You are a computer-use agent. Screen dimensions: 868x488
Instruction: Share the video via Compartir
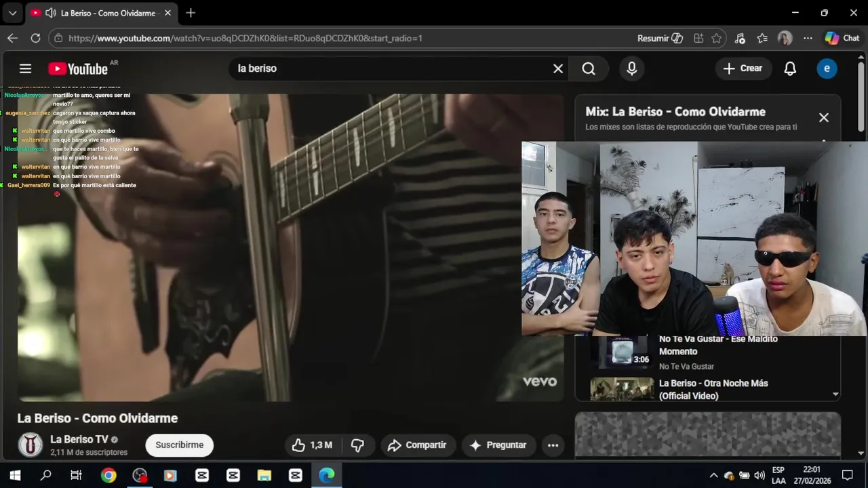coord(417,445)
